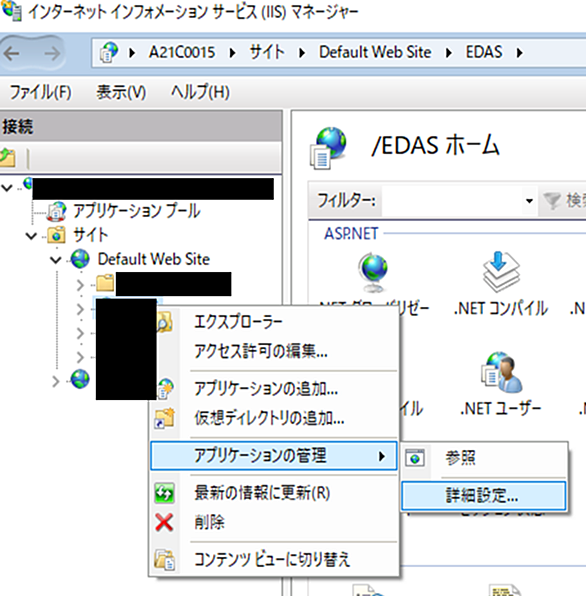Image resolution: width=586 pixels, height=596 pixels.
Task: Click the connect toolbar icon in 接続 pane
Action: 8,158
